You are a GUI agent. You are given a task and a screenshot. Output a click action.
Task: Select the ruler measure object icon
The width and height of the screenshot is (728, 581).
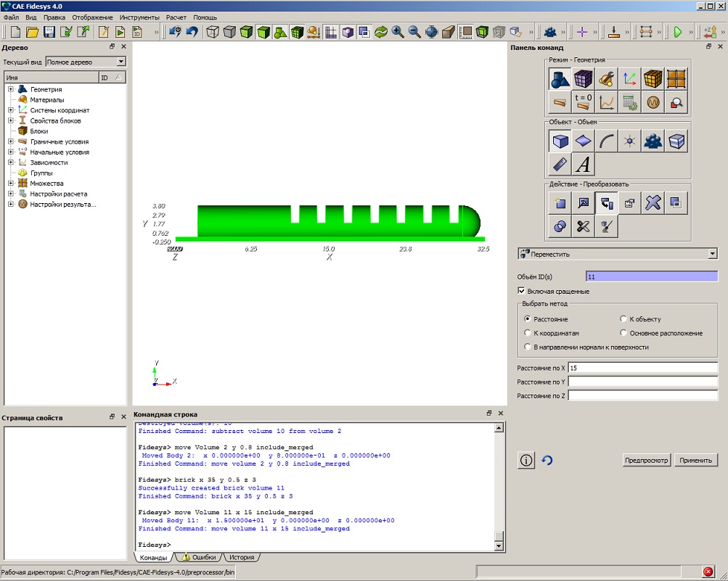tap(560, 164)
